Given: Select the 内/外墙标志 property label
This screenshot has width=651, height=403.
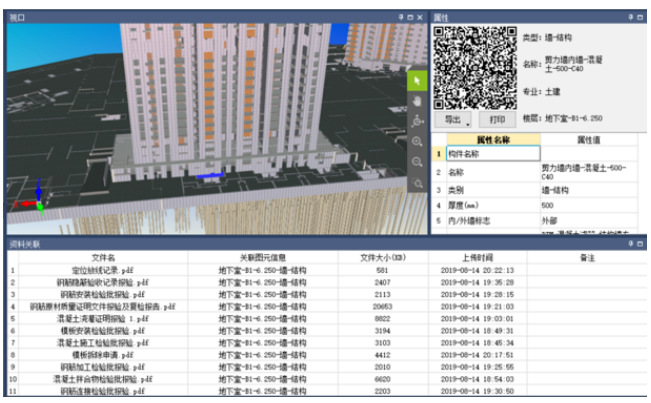Looking at the screenshot, I should tap(469, 221).
